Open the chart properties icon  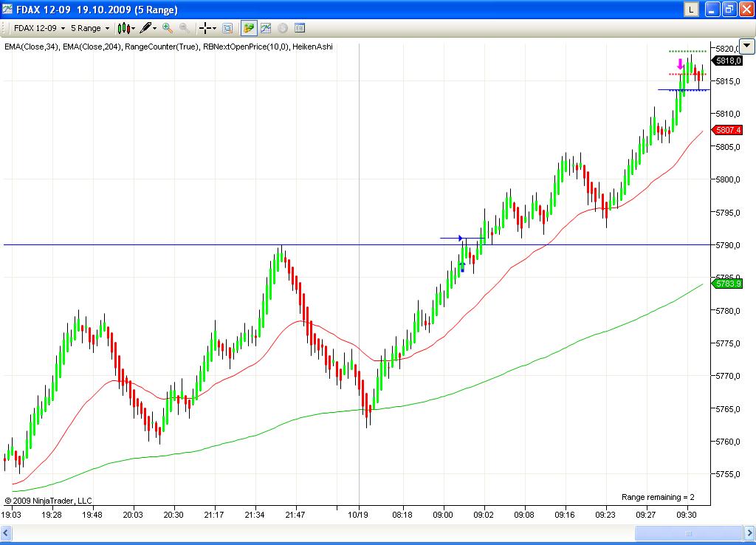[x=227, y=28]
